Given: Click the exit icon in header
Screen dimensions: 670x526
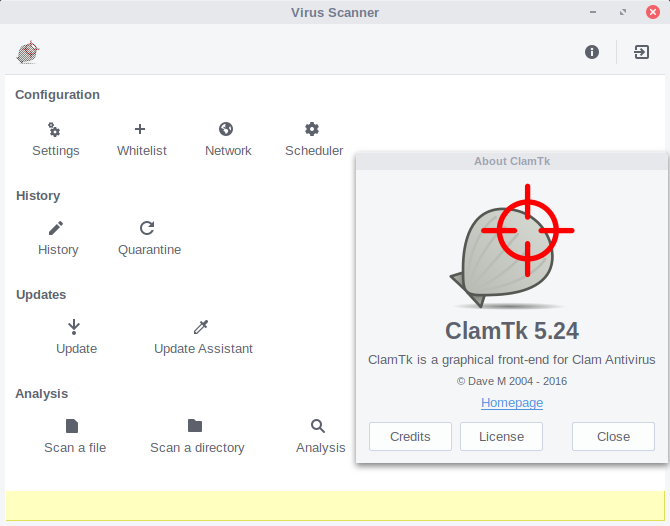Looking at the screenshot, I should coord(641,52).
